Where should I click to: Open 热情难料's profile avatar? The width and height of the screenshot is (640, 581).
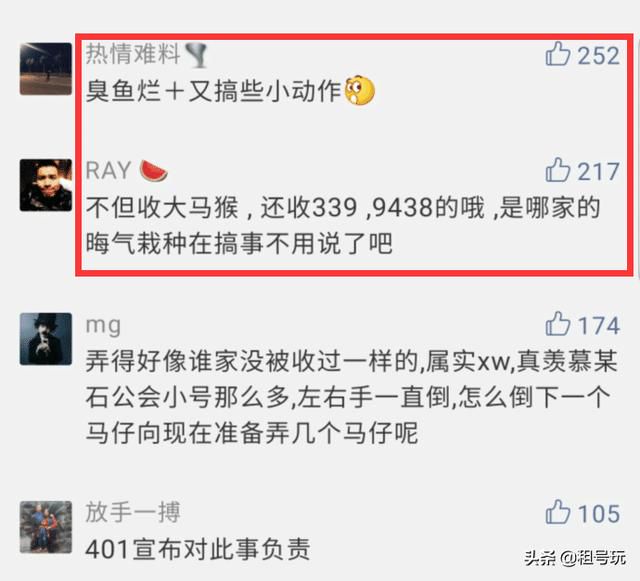46,69
